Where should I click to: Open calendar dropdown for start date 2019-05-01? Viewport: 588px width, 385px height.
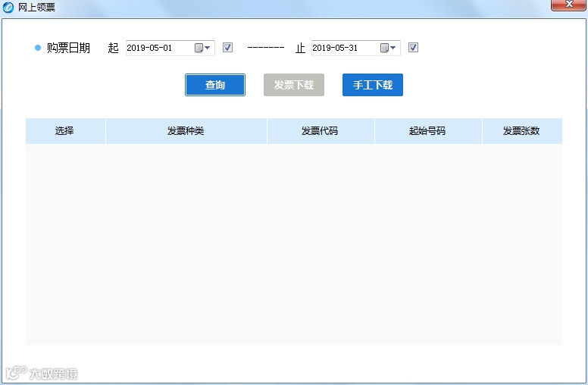pyautogui.click(x=202, y=48)
